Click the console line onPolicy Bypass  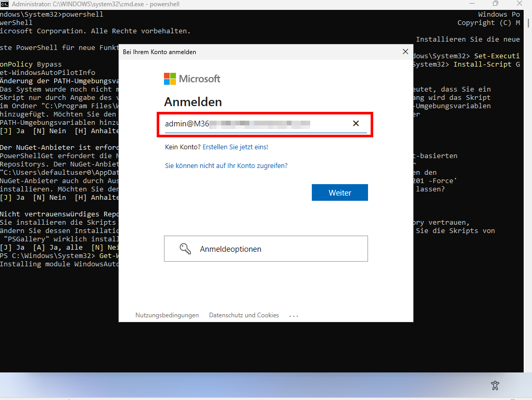pos(31,64)
